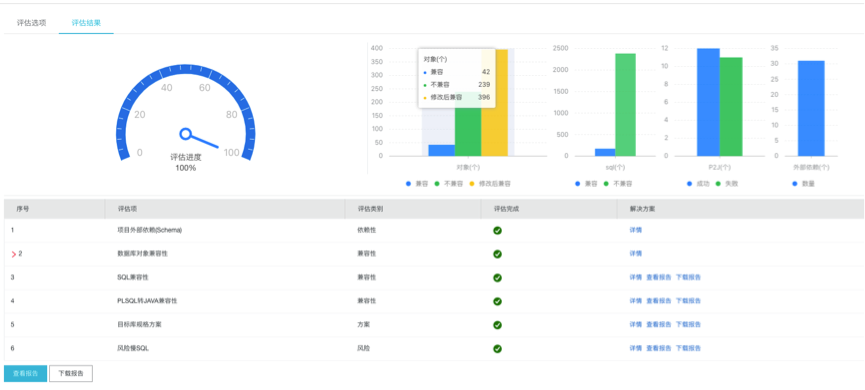865x390 pixels.
Task: Select the 评估结果 tab
Action: [86, 23]
